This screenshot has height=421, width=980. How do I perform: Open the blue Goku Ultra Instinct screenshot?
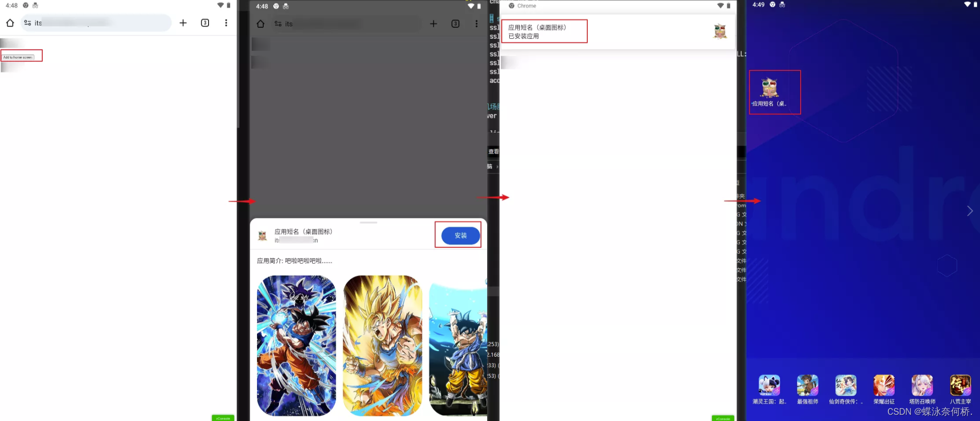click(296, 345)
